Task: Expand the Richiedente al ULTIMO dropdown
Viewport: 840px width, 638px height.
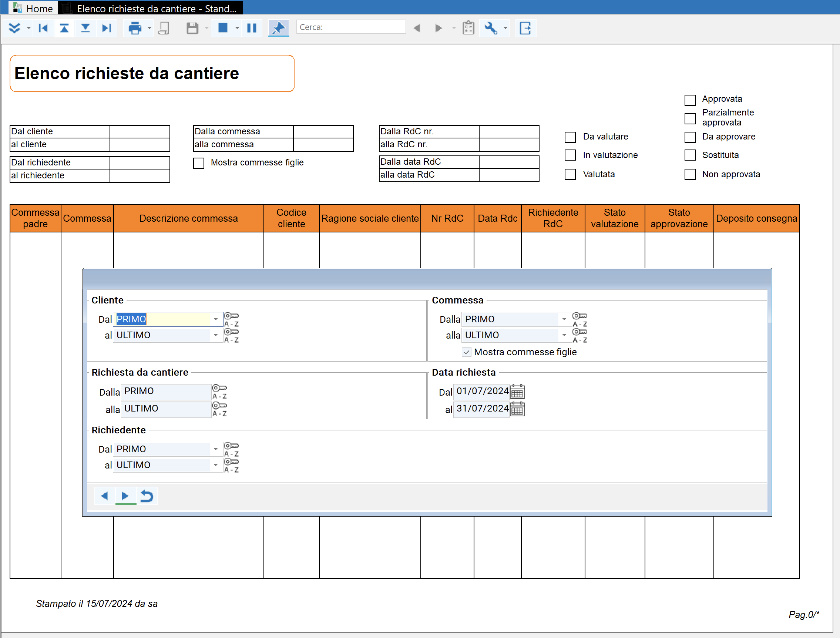Action: (216, 465)
